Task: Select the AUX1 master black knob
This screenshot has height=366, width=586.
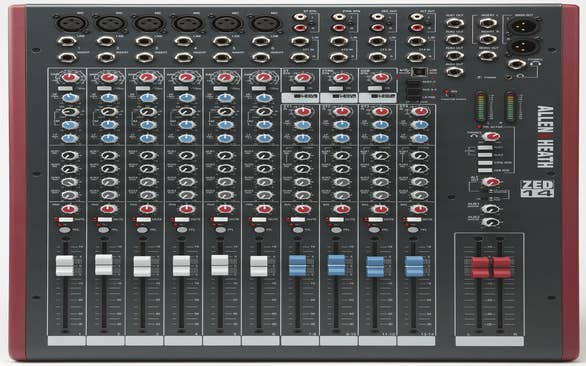Action: pos(491,208)
